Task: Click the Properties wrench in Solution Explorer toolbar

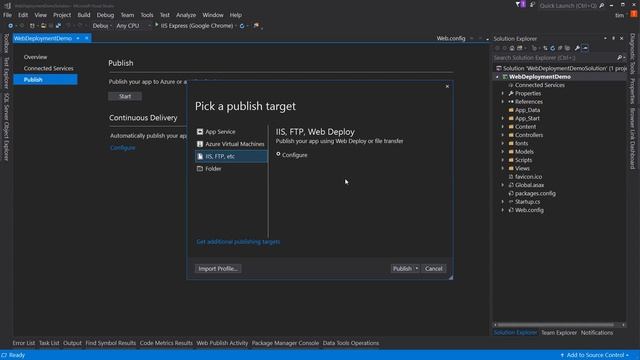Action: click(577, 48)
